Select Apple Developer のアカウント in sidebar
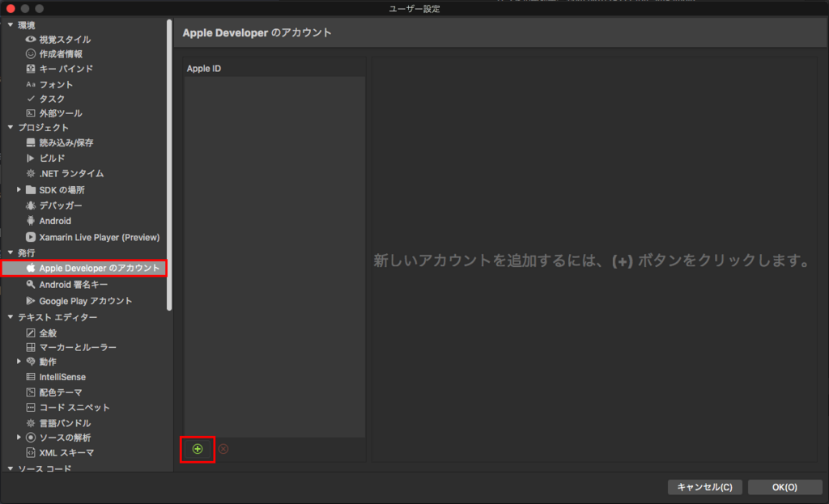 [x=100, y=268]
